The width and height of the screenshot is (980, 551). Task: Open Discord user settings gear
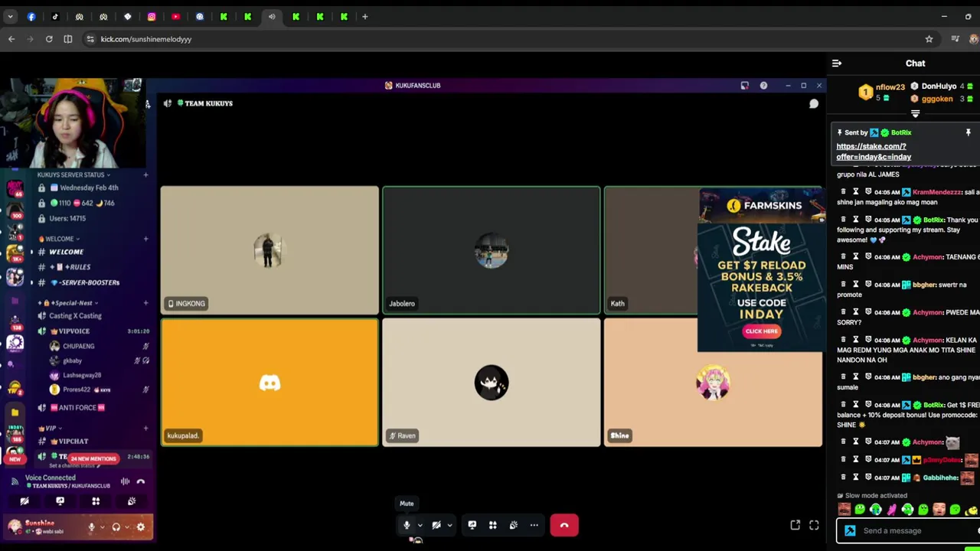tap(140, 527)
